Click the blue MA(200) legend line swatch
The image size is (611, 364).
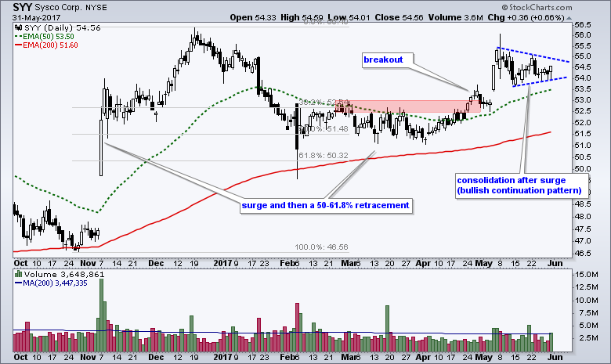[x=18, y=283]
